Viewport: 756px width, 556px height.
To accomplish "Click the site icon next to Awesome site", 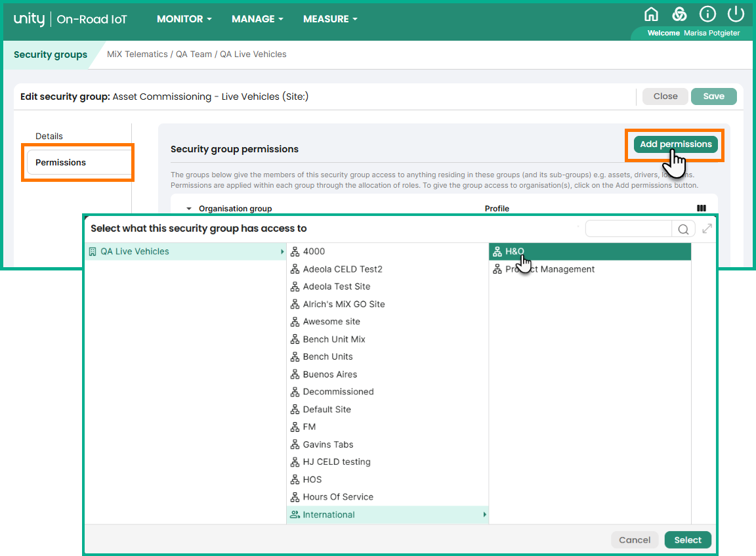I will pos(295,322).
